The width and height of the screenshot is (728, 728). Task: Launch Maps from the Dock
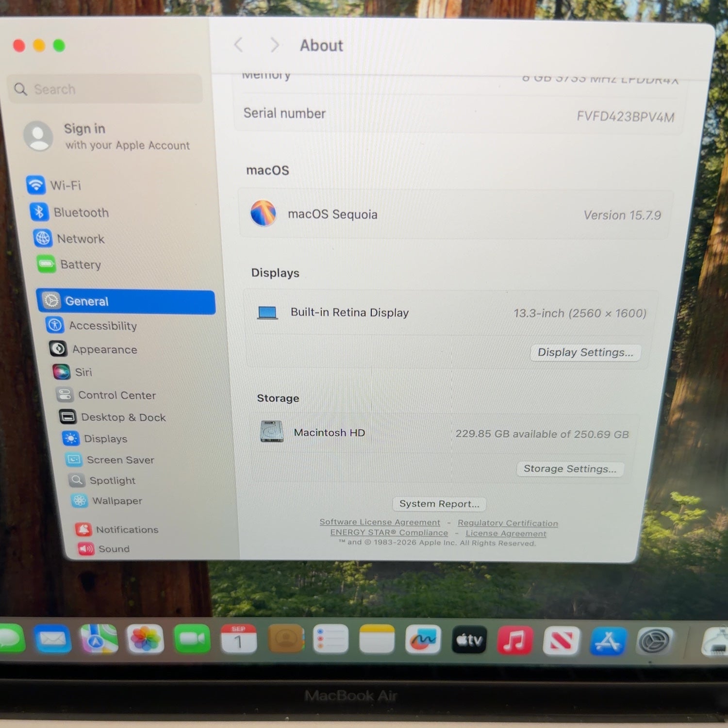click(x=99, y=639)
